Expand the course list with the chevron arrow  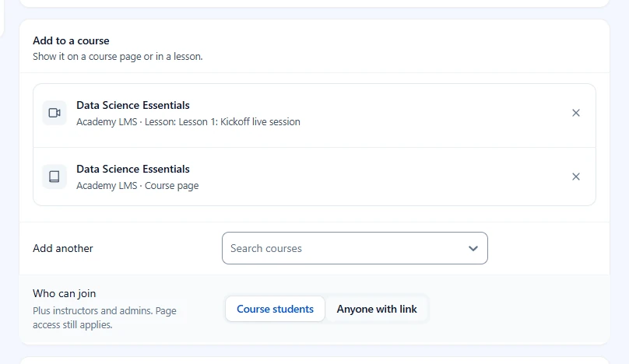(x=473, y=249)
